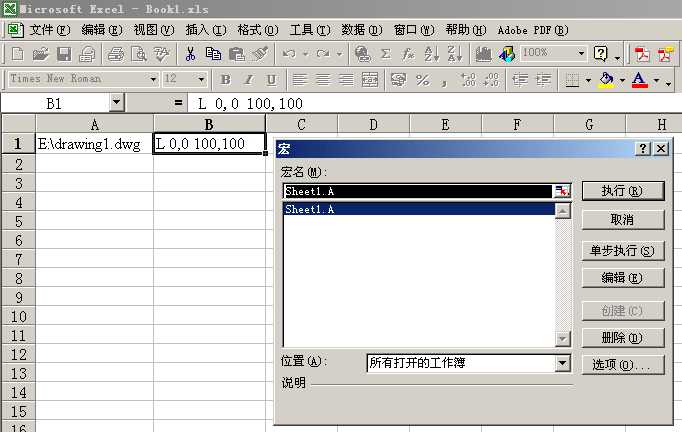Screen dimensions: 682x432
Task: Open the Name Box dropdown arrow
Action: point(116,103)
